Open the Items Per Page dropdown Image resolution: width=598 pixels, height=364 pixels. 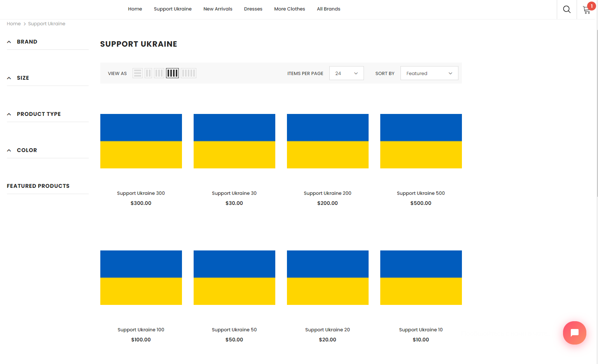click(x=346, y=73)
